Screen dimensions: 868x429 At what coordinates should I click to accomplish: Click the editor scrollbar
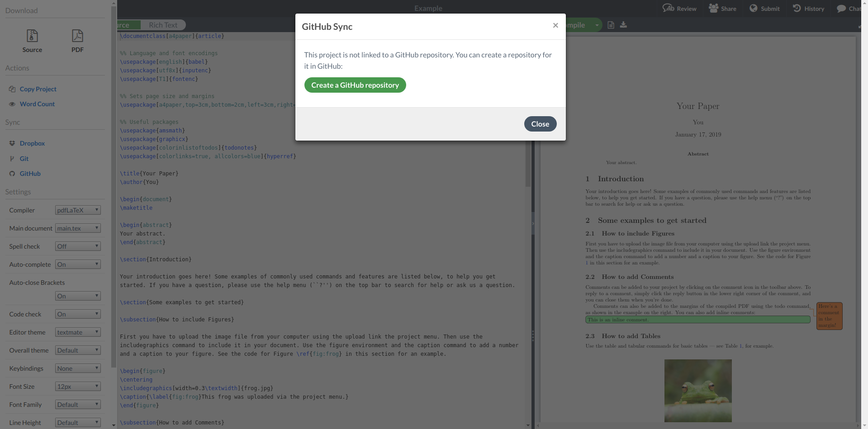click(527, 172)
